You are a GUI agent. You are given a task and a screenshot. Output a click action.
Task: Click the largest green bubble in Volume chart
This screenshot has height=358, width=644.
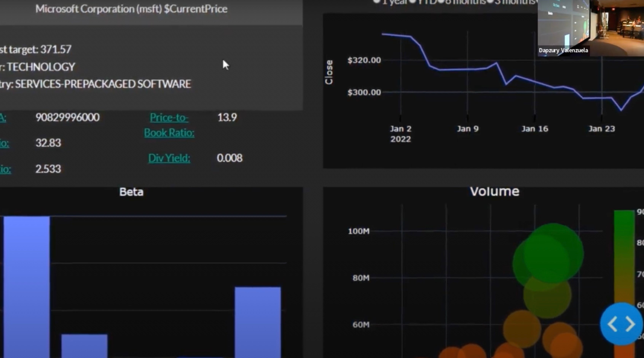point(554,253)
